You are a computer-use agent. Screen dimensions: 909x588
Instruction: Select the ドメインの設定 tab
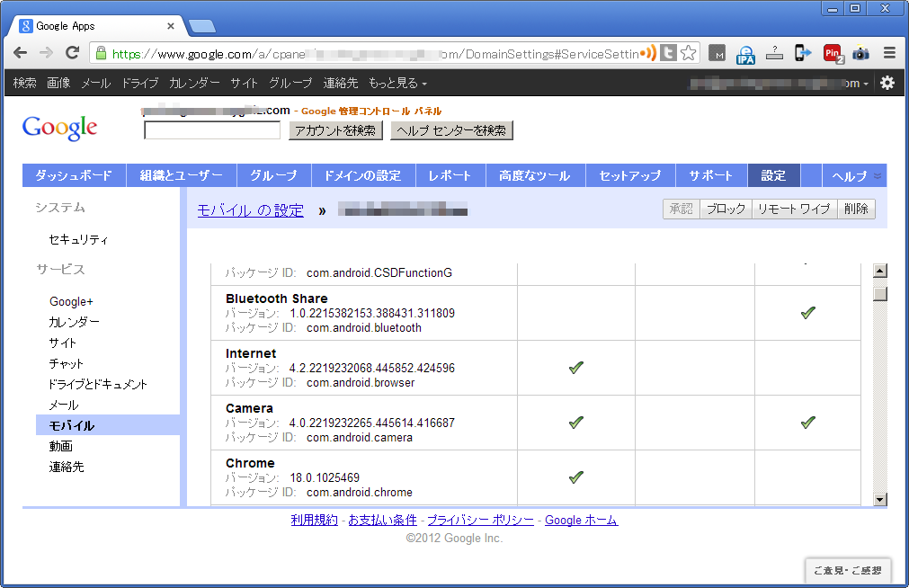[x=363, y=175]
